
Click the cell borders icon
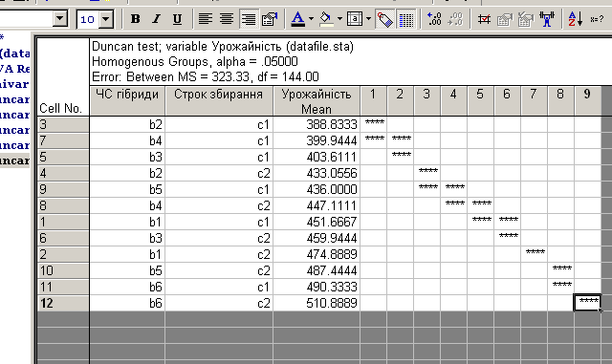tap(355, 19)
